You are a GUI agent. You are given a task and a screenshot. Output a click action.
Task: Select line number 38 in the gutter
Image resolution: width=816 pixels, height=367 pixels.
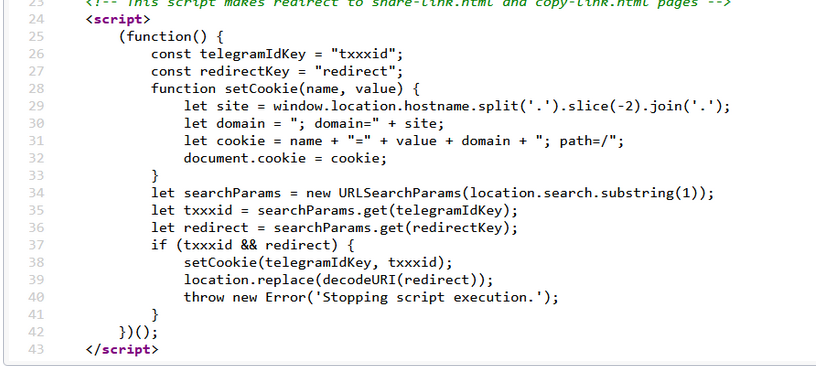point(35,262)
